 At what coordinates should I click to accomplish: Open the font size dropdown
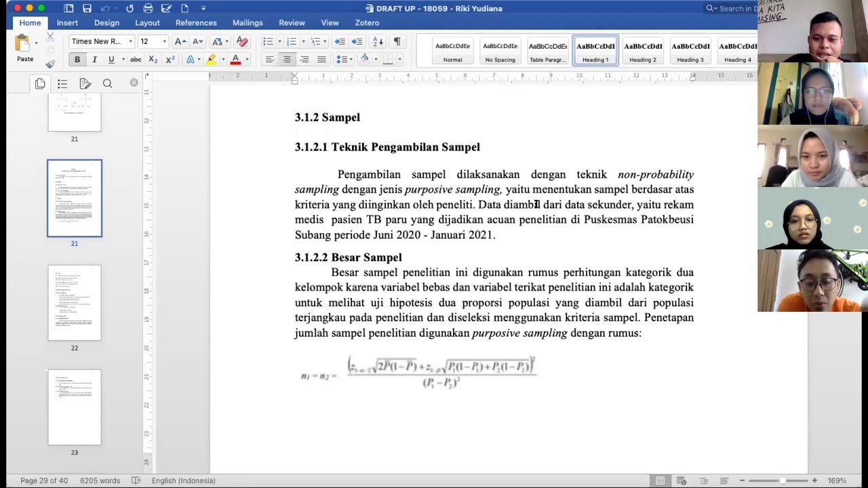click(x=164, y=41)
